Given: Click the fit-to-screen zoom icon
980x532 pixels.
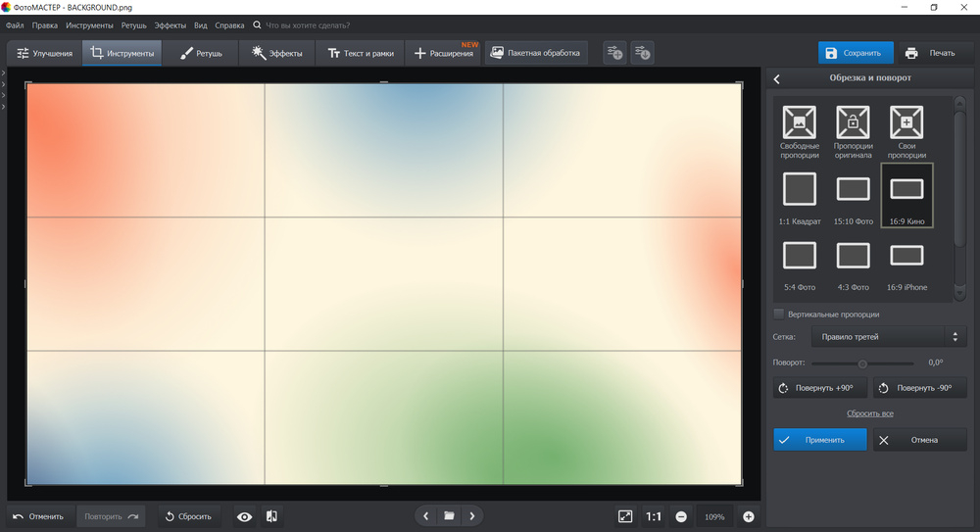Looking at the screenshot, I should pyautogui.click(x=625, y=516).
